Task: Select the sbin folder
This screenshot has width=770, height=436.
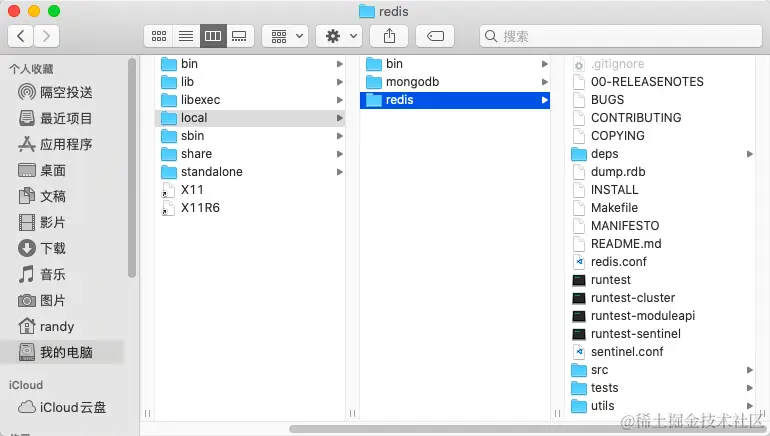Action: point(249,136)
